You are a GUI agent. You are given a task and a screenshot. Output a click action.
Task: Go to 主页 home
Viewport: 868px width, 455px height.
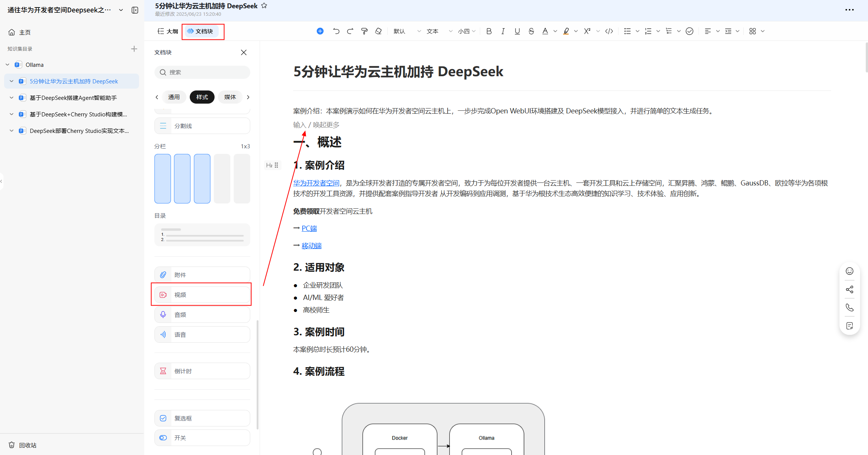pos(20,32)
